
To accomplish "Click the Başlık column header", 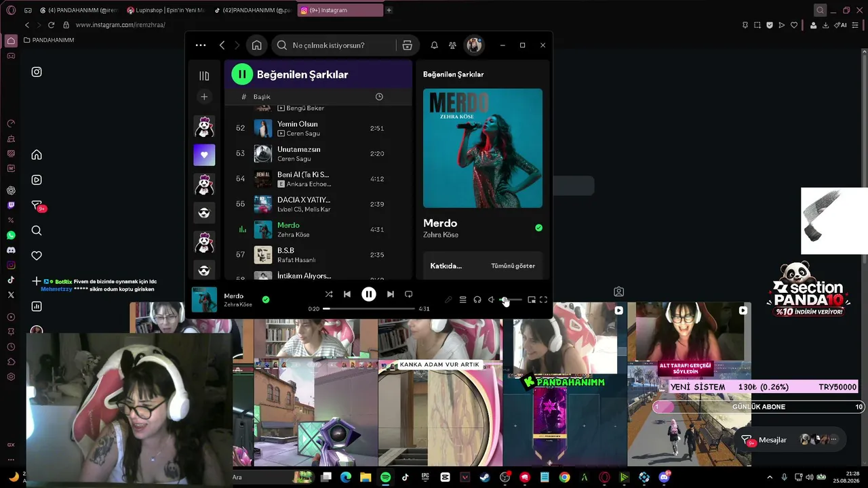I will [x=262, y=97].
